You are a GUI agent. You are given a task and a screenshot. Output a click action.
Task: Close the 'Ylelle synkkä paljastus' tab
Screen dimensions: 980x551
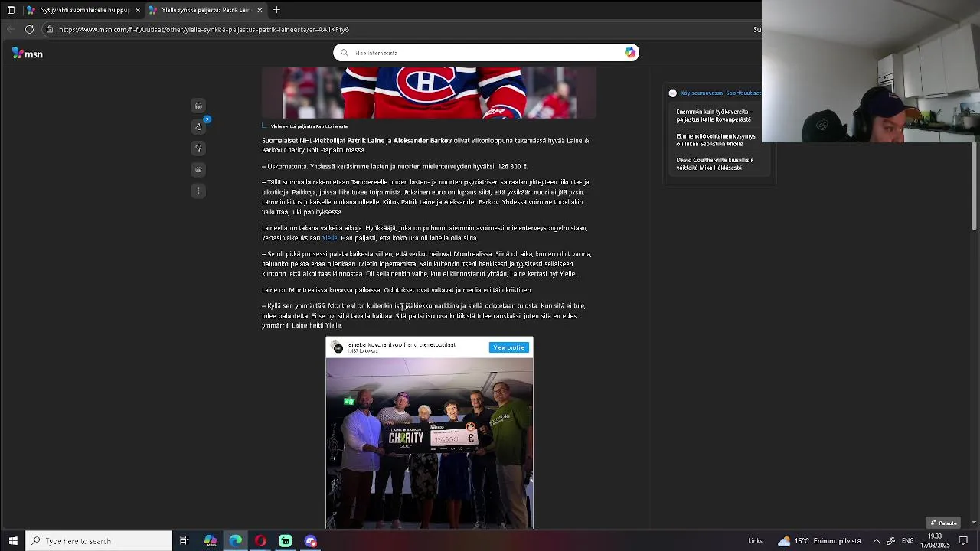click(260, 10)
